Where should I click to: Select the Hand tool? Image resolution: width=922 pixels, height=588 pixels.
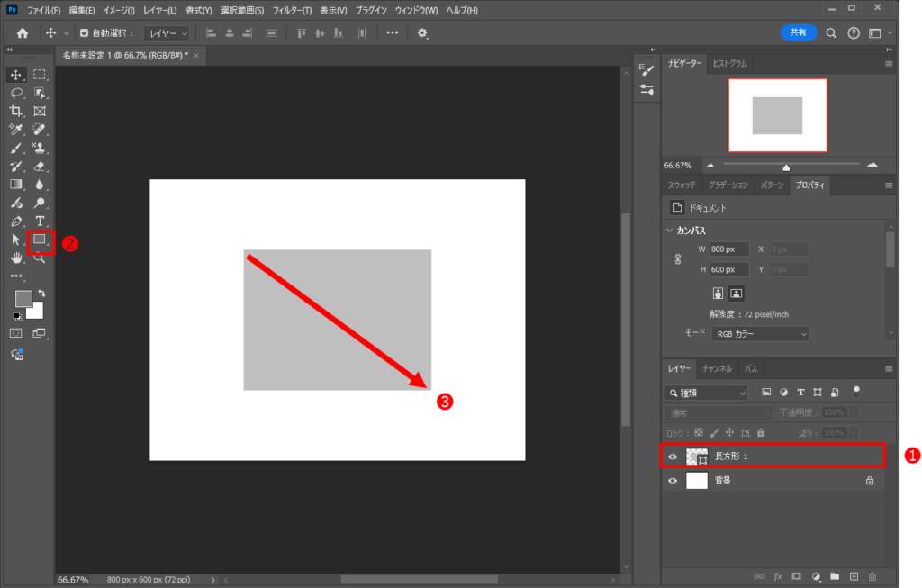pos(16,258)
